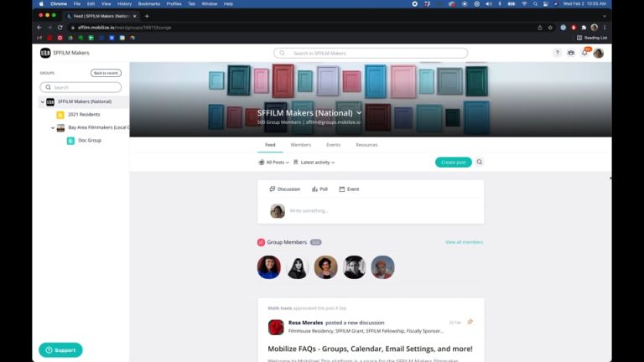This screenshot has width=644, height=362.
Task: Click member avatar wearing blue headwrap
Action: pos(382,267)
